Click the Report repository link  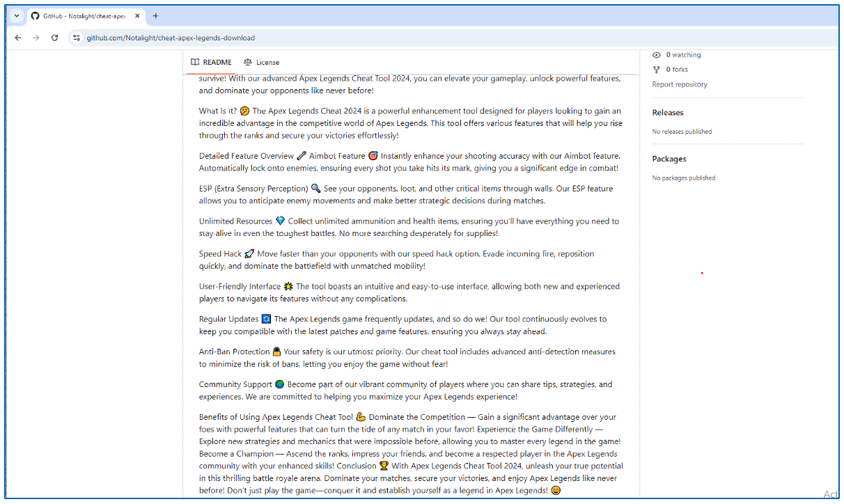(x=679, y=84)
